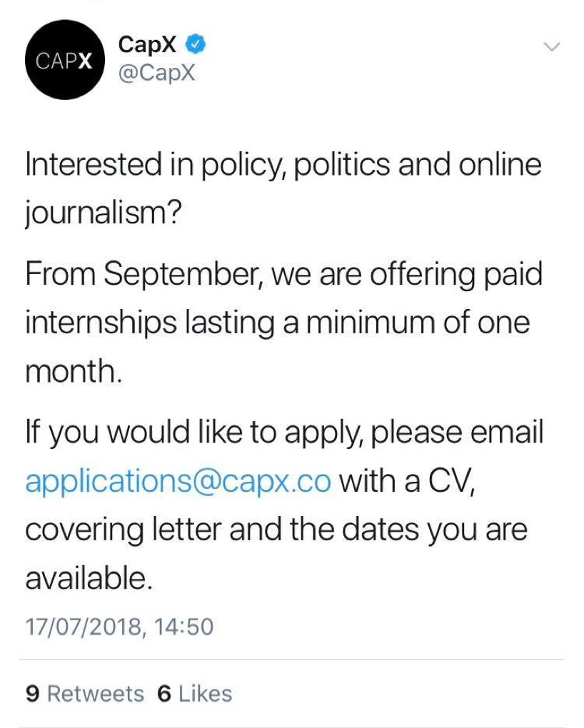Click the "with a CV," text

(x=407, y=482)
